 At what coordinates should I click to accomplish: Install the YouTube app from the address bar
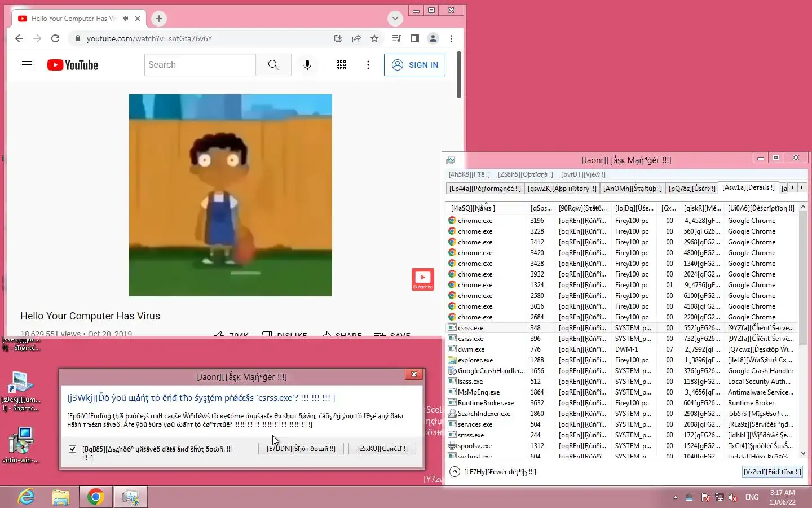(338, 38)
